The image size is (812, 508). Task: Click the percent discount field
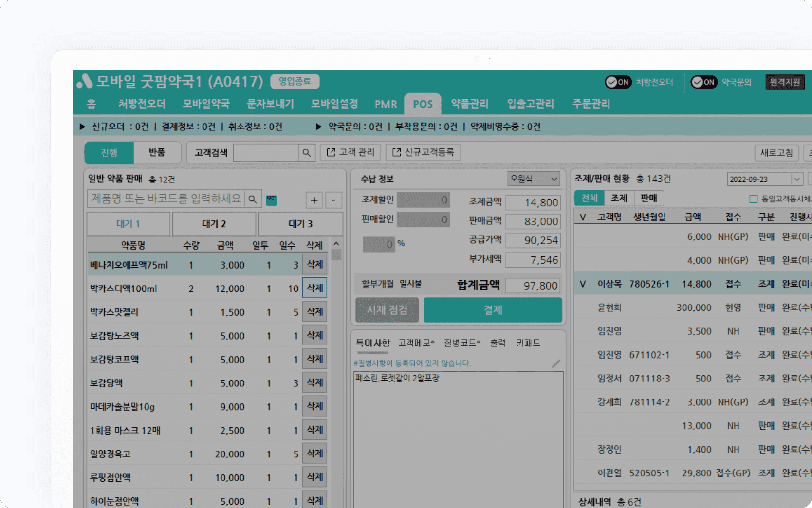tap(379, 244)
